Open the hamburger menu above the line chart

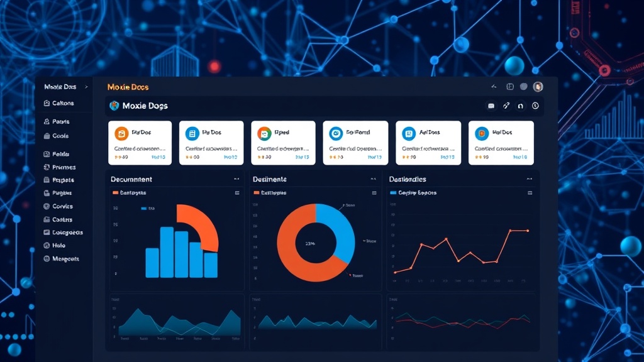pyautogui.click(x=530, y=193)
